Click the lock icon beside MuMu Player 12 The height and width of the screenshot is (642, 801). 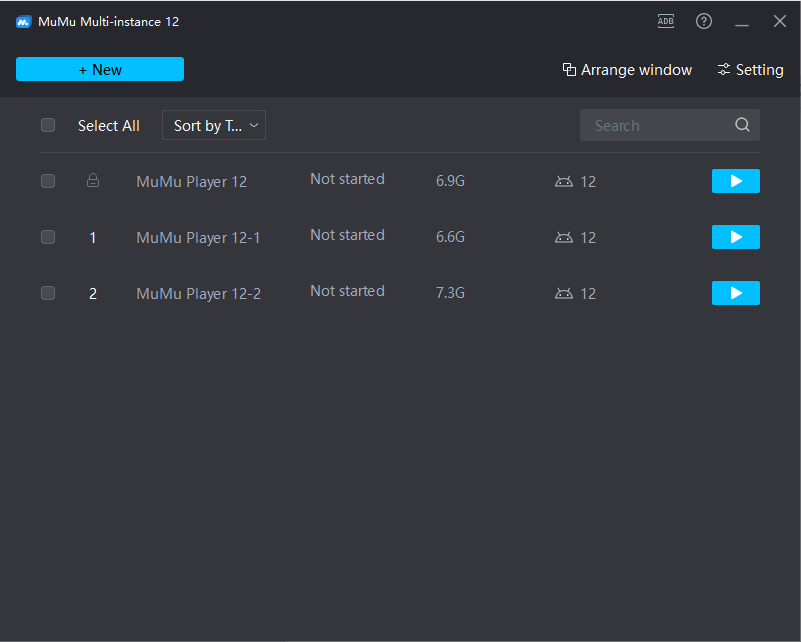[x=92, y=180]
